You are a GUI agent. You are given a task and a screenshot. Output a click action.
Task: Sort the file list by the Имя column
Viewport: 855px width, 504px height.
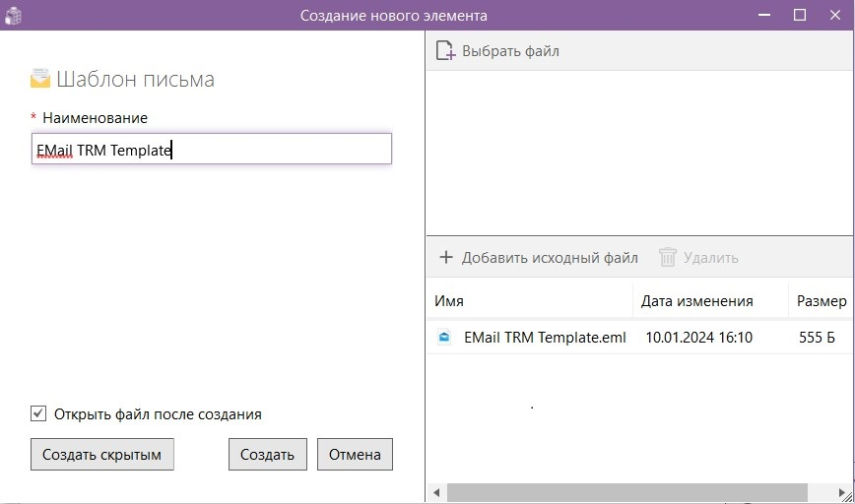(x=530, y=301)
